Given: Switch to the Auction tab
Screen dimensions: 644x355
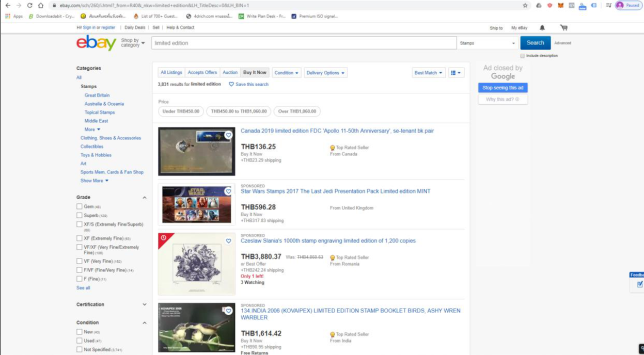Looking at the screenshot, I should [x=230, y=73].
